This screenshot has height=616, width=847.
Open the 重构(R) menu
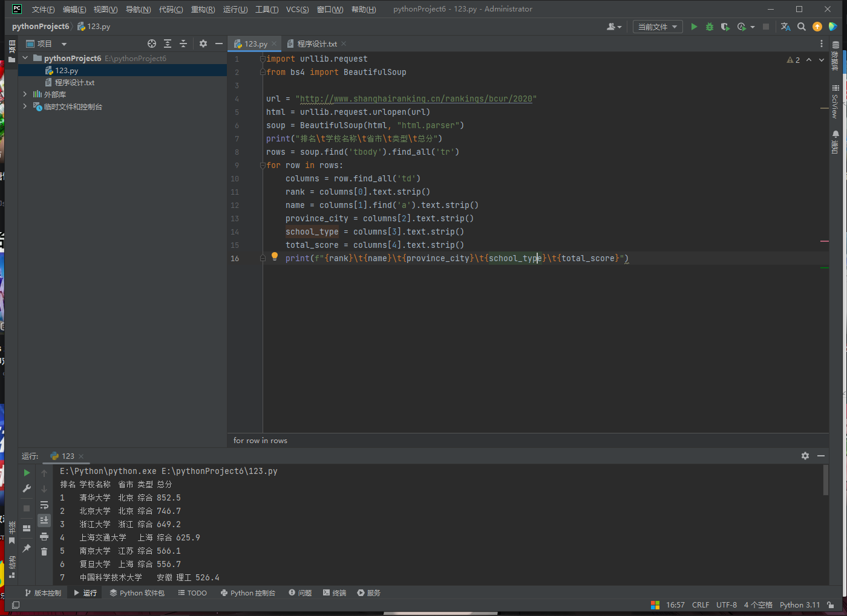coord(203,9)
